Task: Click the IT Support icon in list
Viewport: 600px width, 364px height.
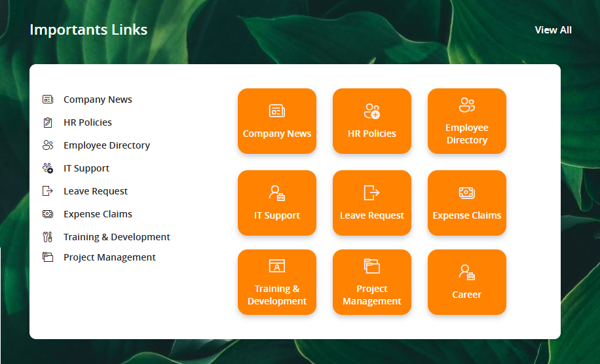Action: 47,168
